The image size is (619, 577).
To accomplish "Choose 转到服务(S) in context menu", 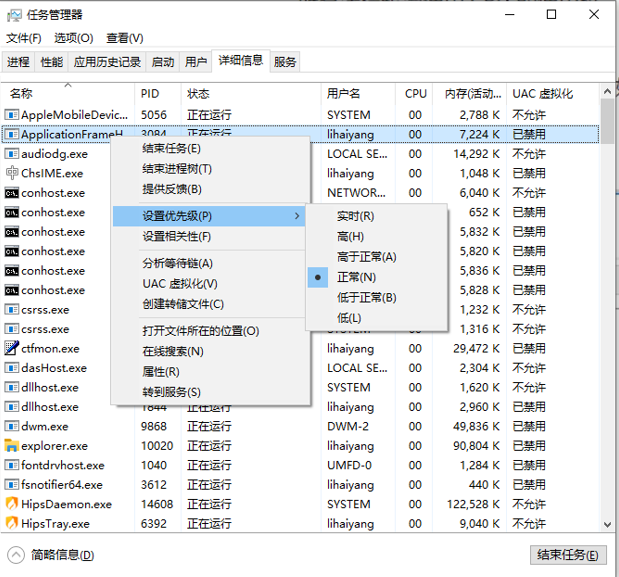I will (x=209, y=392).
